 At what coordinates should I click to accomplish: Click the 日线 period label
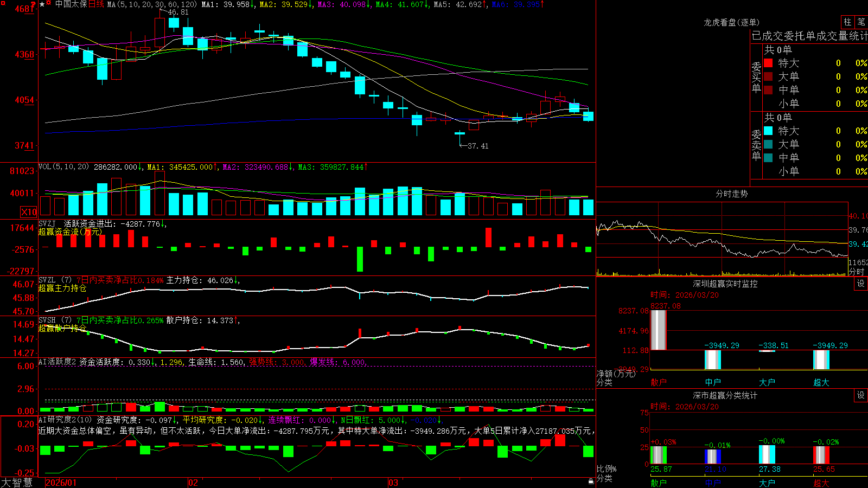coord(96,4)
